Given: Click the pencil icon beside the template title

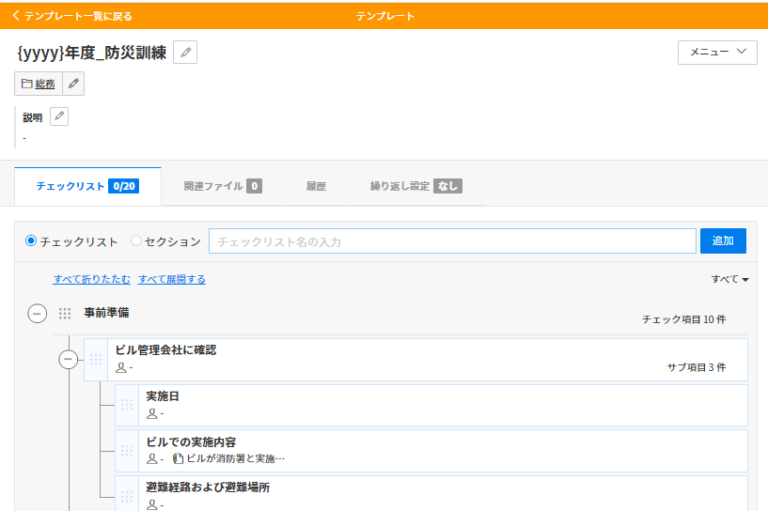Looking at the screenshot, I should pyautogui.click(x=185, y=53).
